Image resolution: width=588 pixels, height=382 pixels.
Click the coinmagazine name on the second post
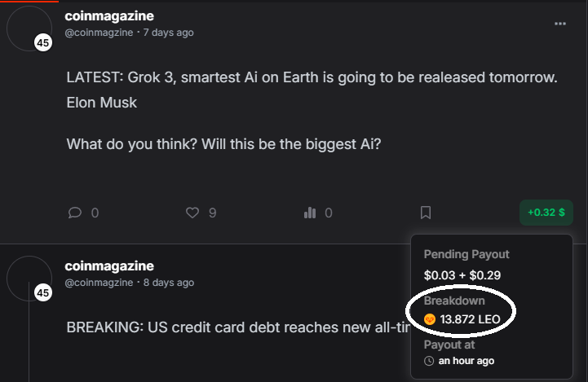(x=109, y=266)
